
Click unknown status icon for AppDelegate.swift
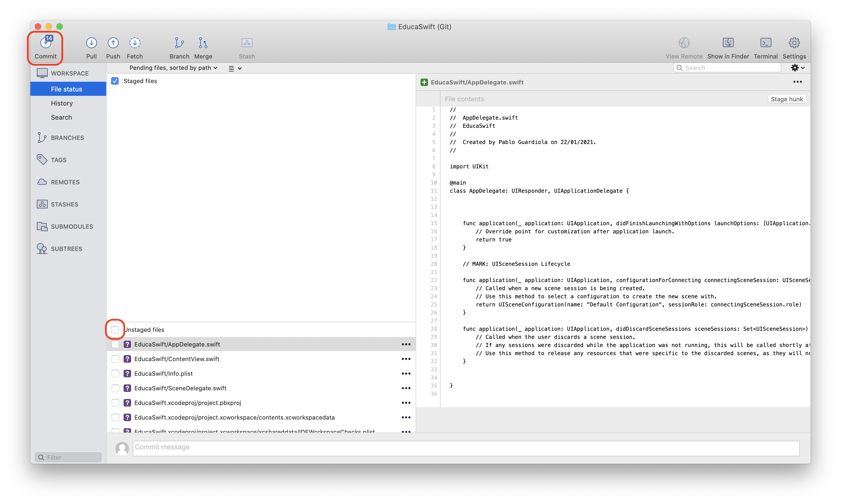(127, 344)
